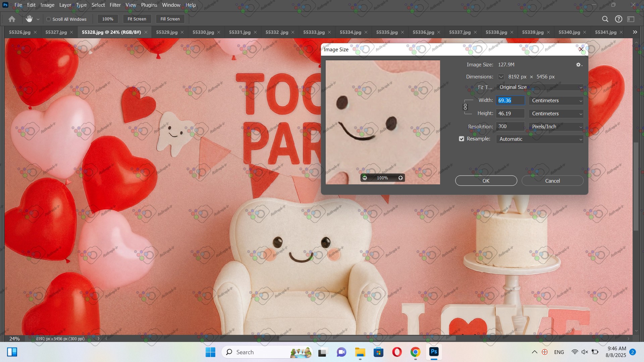
Task: Open Height units Centimeters dropdown
Action: (x=556, y=114)
